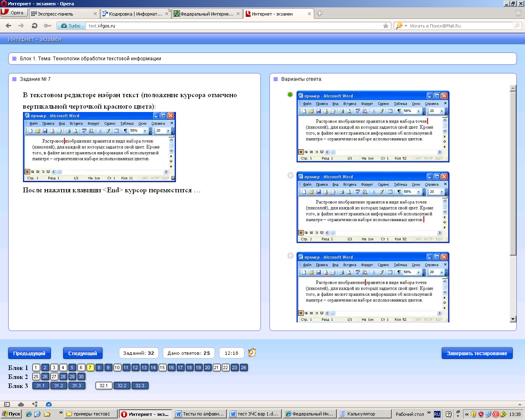Click the RU language indicator
This screenshot has width=525, height=420.
click(x=437, y=414)
